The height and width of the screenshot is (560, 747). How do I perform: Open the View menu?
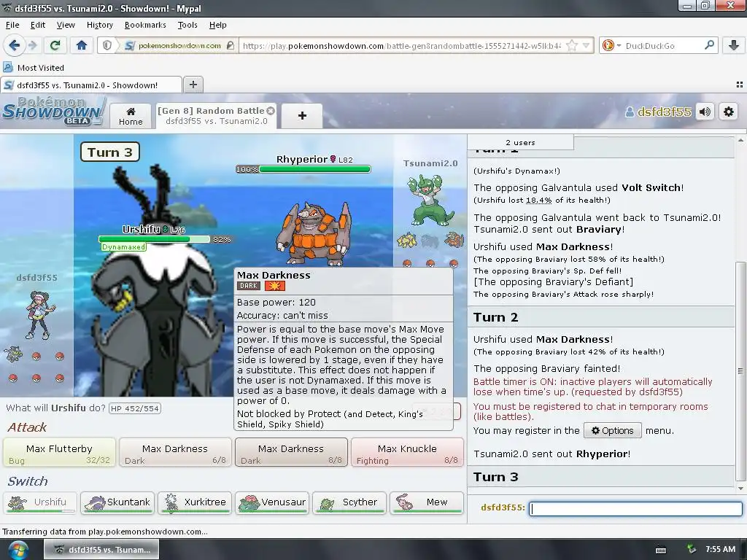coord(66,25)
